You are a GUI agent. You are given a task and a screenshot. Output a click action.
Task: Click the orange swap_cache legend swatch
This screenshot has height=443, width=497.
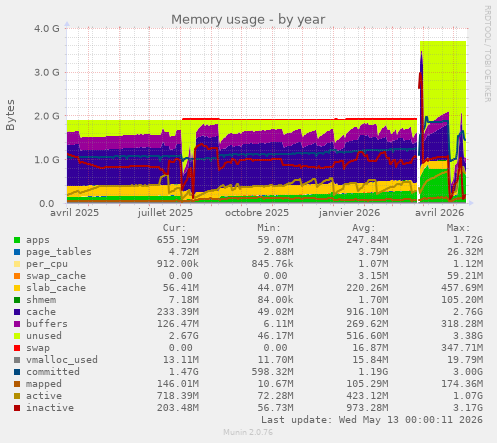17,276
